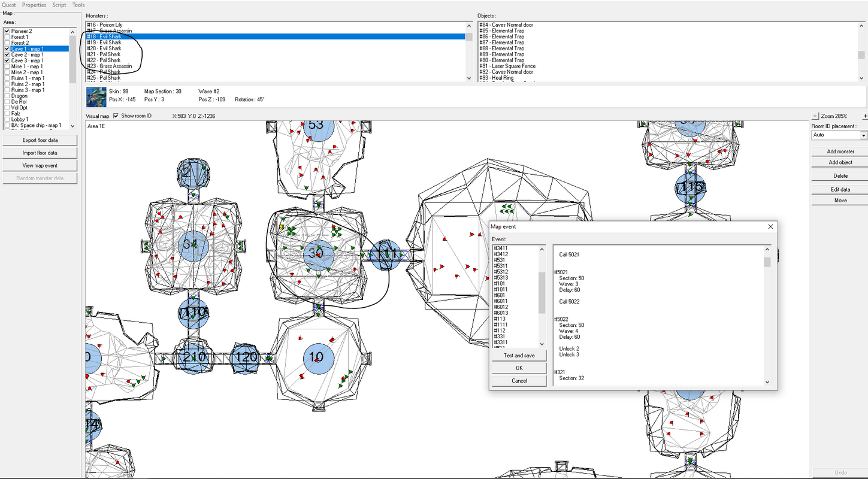Uncheck the Pioneer 2 area checkbox
Image resolution: width=868 pixels, height=479 pixels.
(7, 31)
